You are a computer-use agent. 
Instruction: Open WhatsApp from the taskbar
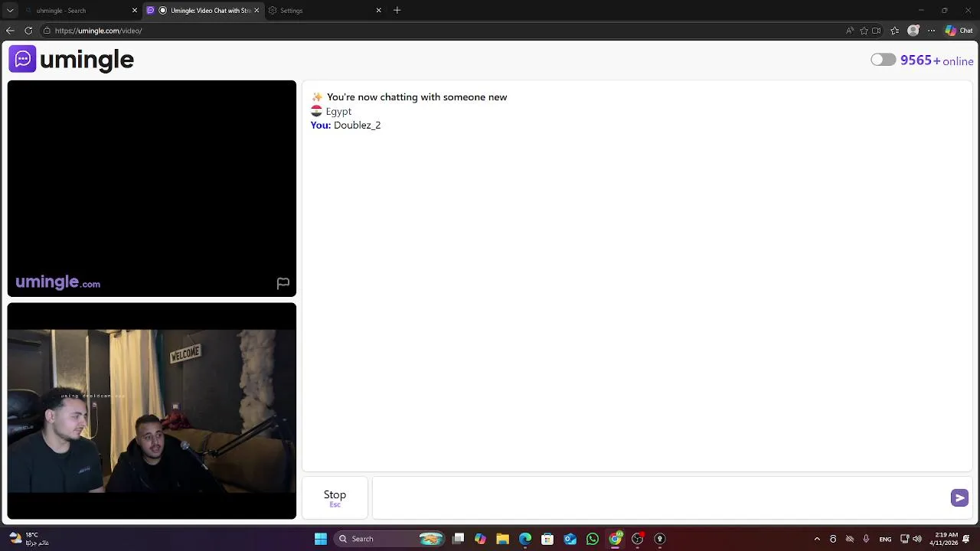(593, 539)
